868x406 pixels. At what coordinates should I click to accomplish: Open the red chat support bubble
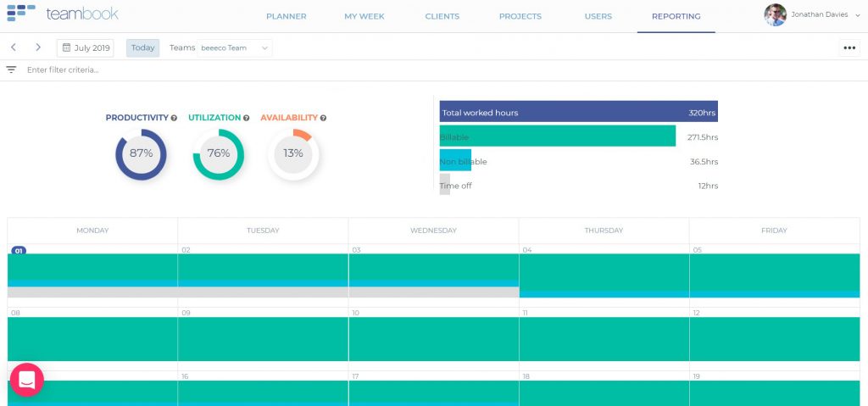coord(26,380)
